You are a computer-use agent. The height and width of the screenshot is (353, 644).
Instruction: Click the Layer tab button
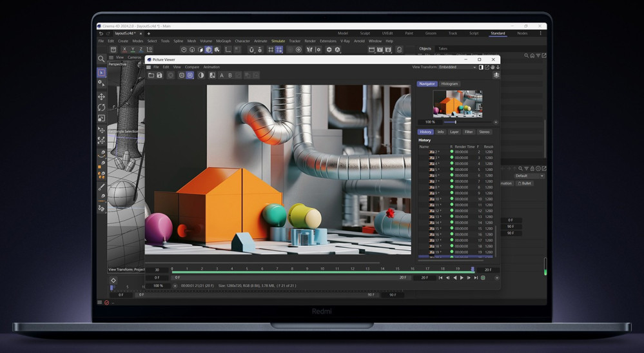tap(454, 132)
